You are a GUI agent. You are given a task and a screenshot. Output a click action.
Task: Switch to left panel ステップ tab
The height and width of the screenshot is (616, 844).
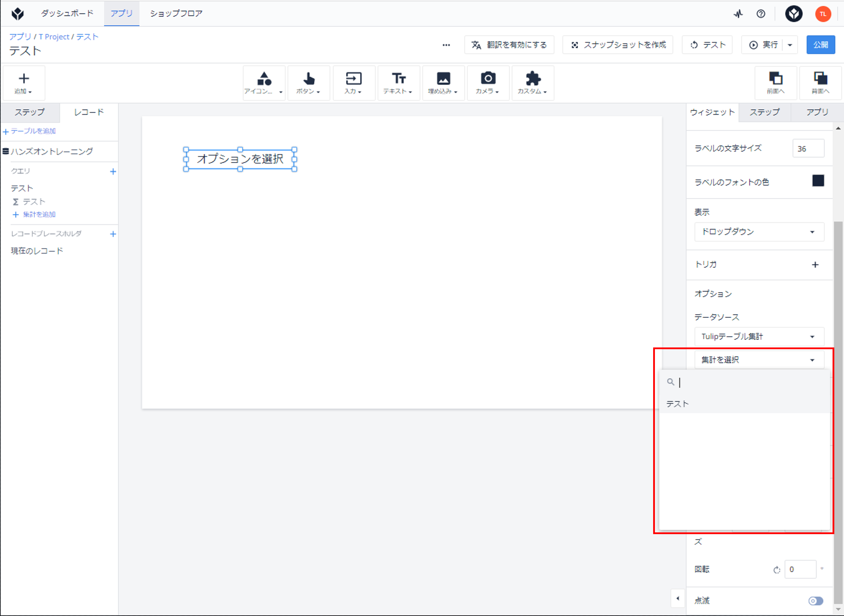tap(30, 112)
